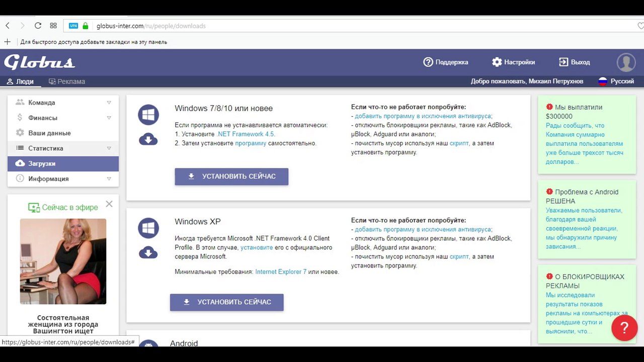Open the Internet Explorer 7 link
Screen dimensions: 644x362
tap(281, 271)
